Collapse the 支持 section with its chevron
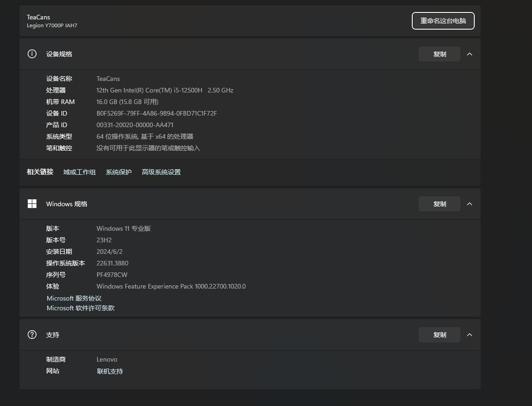 tap(470, 334)
